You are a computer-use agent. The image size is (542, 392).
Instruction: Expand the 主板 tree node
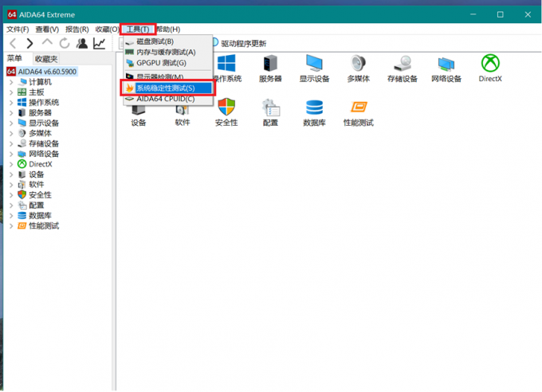coord(11,92)
